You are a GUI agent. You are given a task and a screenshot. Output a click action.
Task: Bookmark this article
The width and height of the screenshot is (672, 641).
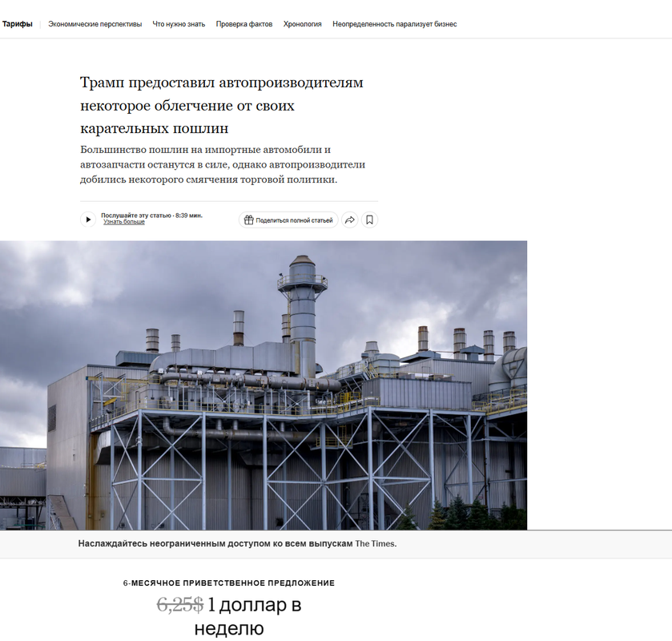[x=369, y=220]
